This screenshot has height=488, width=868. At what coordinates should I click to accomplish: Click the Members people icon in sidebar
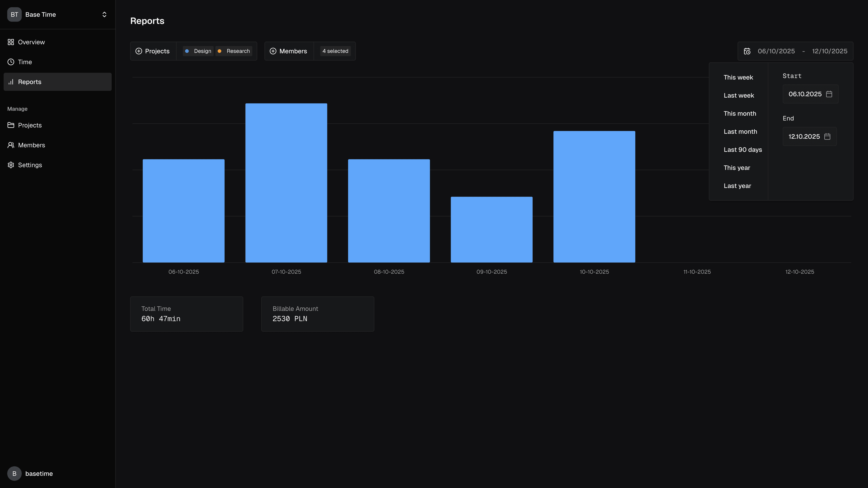pyautogui.click(x=11, y=145)
